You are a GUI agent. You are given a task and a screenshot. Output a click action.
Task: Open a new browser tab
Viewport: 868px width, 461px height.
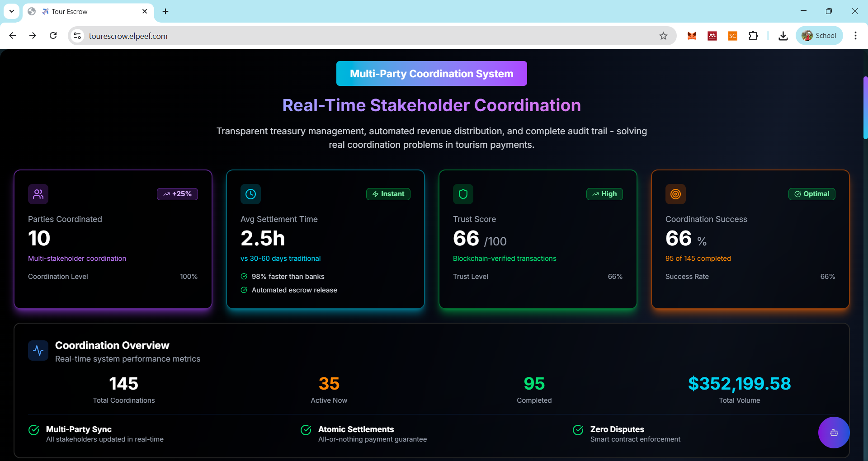pyautogui.click(x=165, y=11)
